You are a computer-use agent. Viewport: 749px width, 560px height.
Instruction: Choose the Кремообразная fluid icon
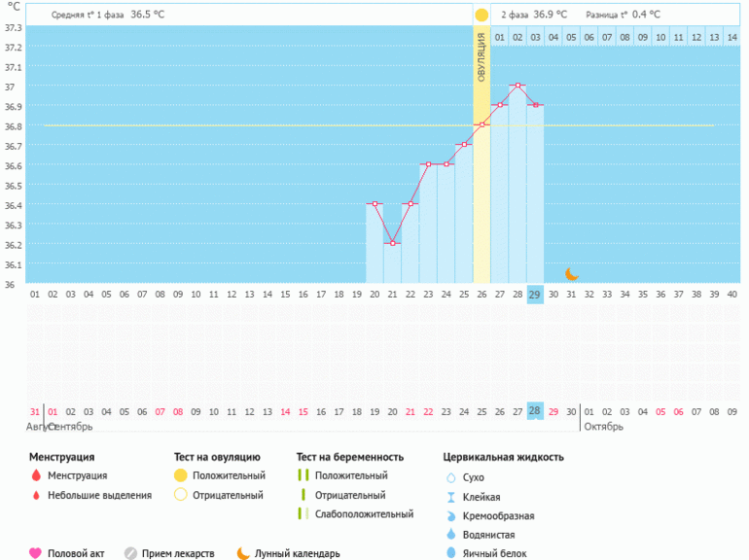tap(450, 515)
